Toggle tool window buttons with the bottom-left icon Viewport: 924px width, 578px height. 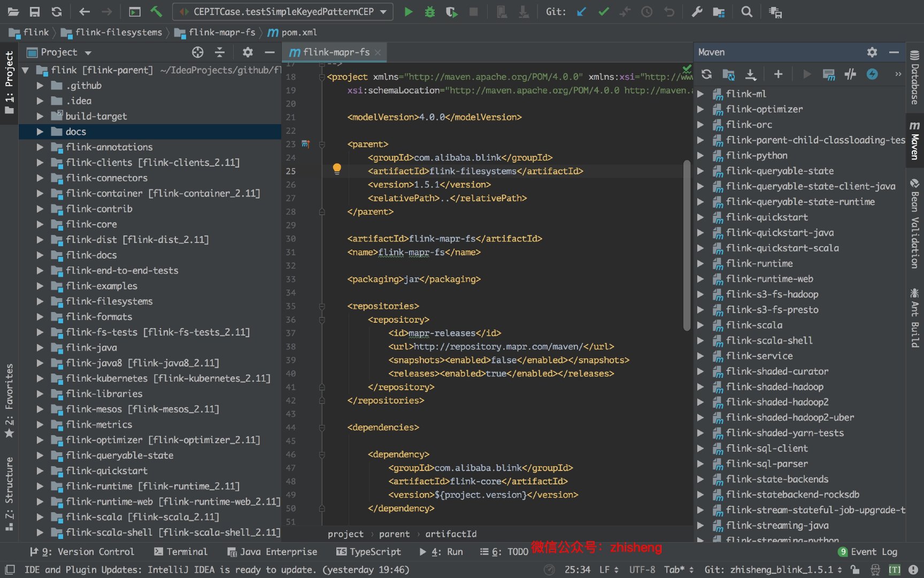point(10,569)
